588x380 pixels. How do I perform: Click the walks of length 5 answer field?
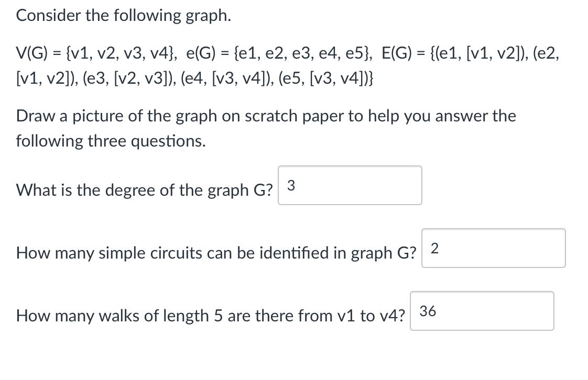point(482,311)
